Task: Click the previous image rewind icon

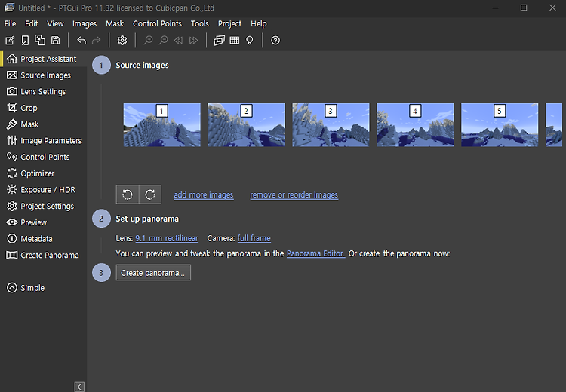Action: tap(178, 41)
